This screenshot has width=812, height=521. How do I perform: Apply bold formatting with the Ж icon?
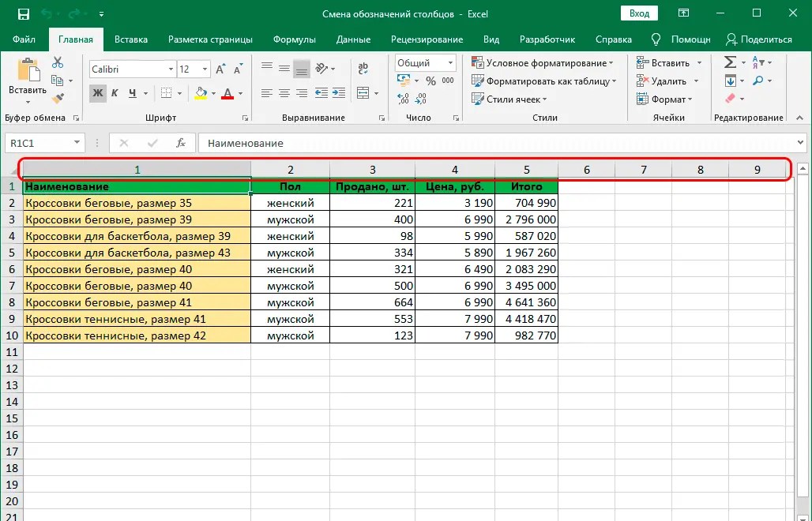tap(97, 93)
